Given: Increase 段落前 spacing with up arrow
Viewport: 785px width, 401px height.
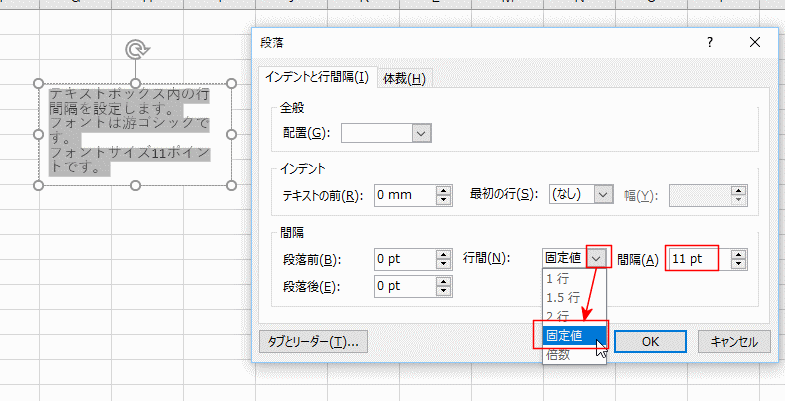Looking at the screenshot, I should click(x=444, y=254).
